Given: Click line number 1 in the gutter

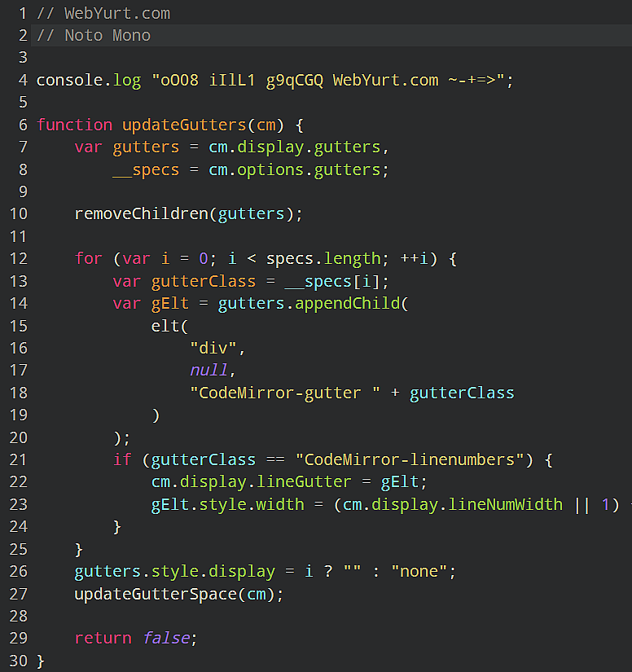Looking at the screenshot, I should point(23,13).
